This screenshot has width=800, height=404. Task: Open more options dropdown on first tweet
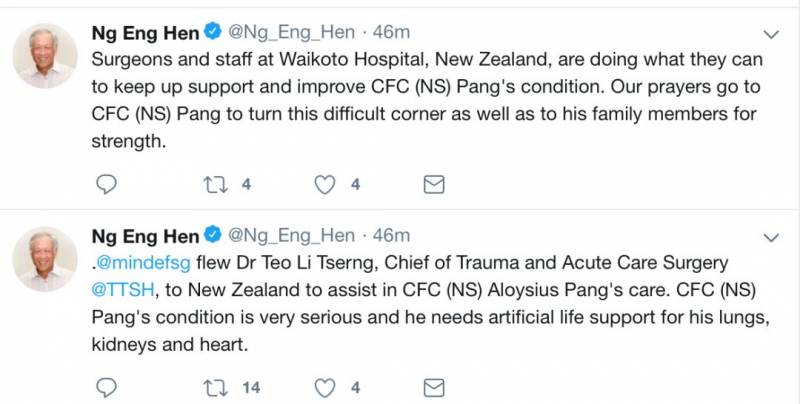click(x=772, y=31)
